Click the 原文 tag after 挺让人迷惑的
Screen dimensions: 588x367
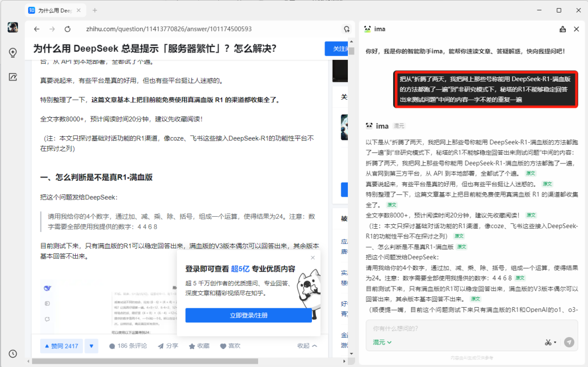tap(548, 184)
